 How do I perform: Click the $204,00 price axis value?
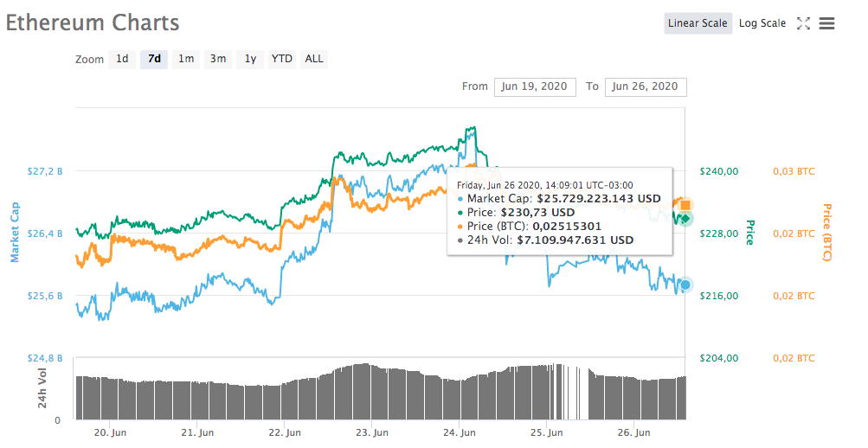coord(719,358)
